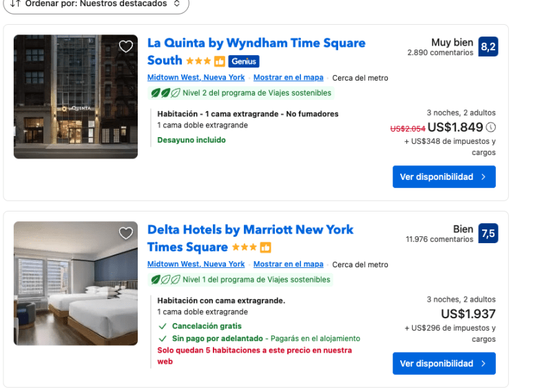
Task: Open Delta Hotels by Marriott title link
Action: (x=250, y=230)
